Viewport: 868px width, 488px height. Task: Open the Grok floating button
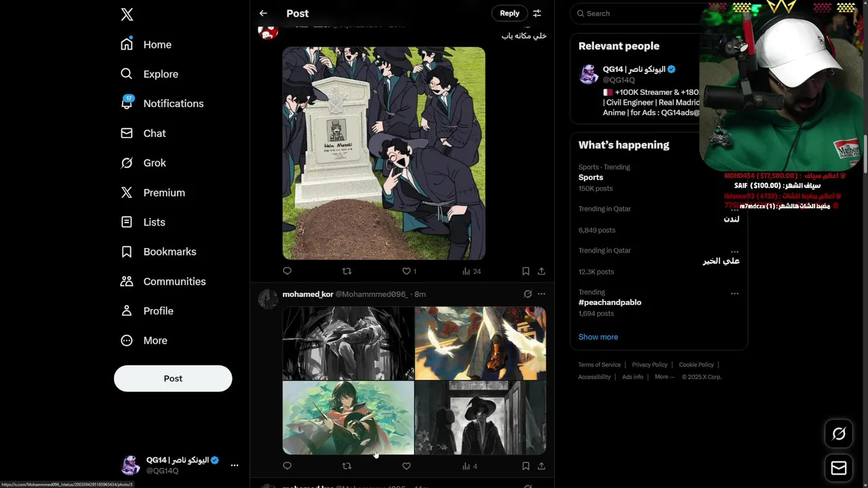[x=839, y=434]
